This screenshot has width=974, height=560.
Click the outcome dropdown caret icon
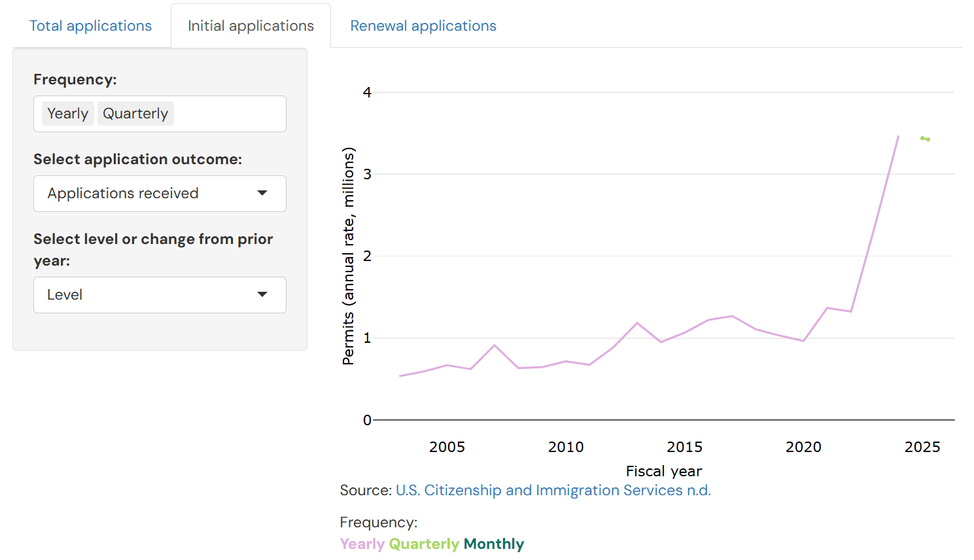pos(262,194)
